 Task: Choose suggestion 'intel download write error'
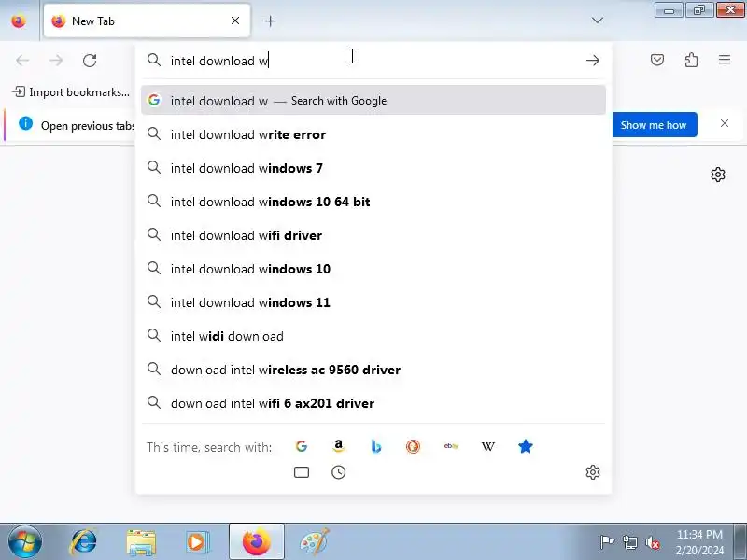(x=373, y=134)
